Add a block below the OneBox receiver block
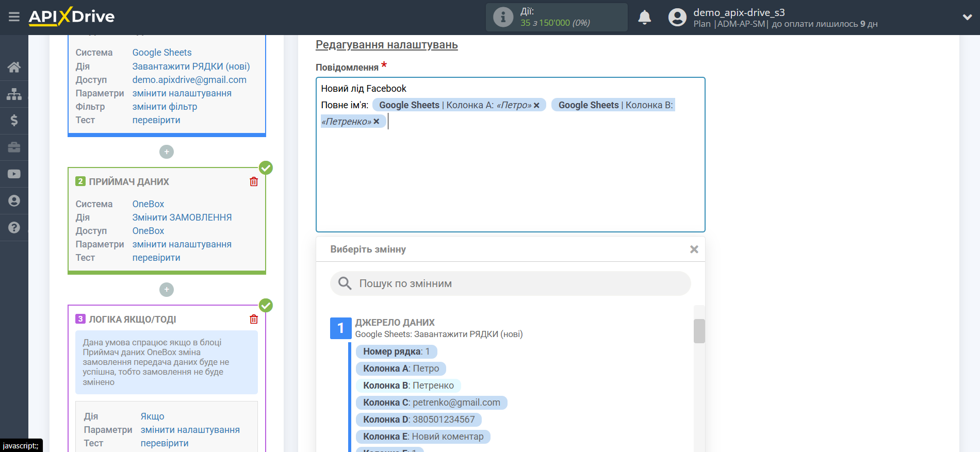This screenshot has height=452, width=980. [x=167, y=290]
